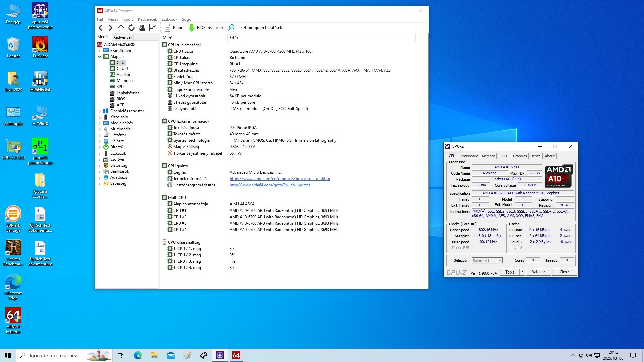Viewport: 644px width, 362px height.
Task: Open the prime95 parancsikonja desktop icon
Action: tap(40, 151)
